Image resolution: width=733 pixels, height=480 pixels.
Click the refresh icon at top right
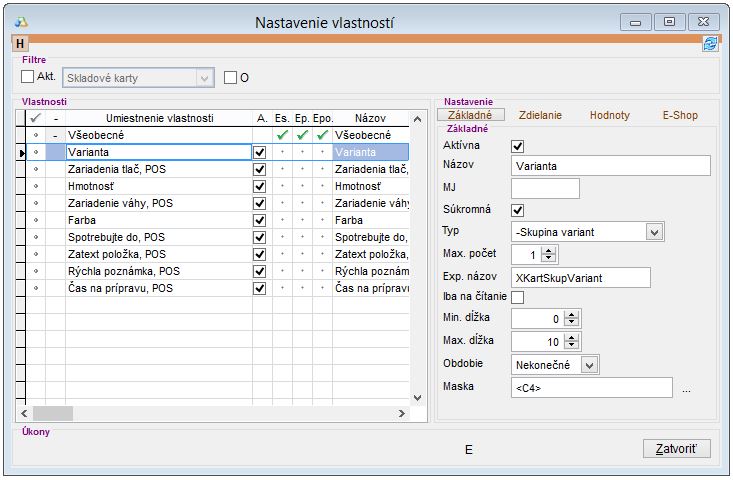click(710, 43)
